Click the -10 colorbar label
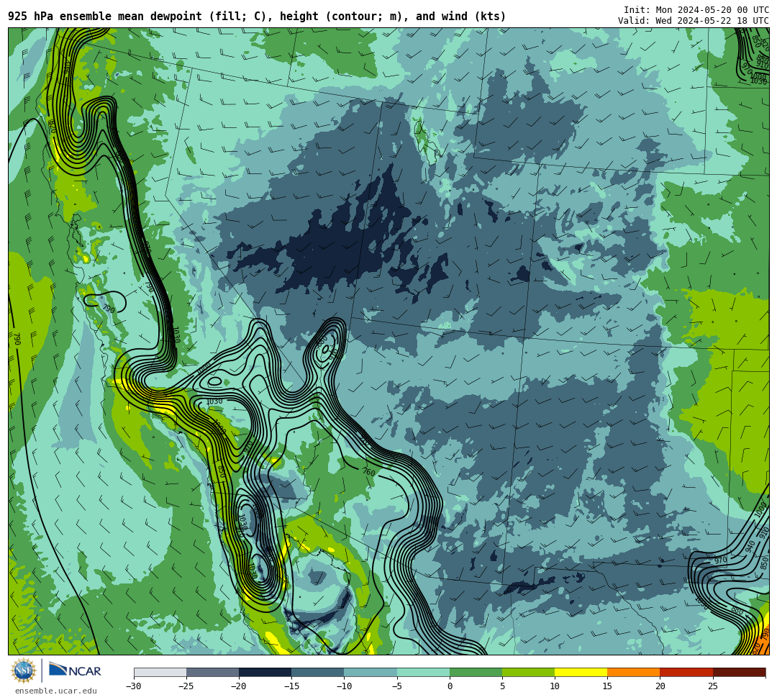Image resolution: width=777 pixels, height=700 pixels. coord(344,686)
